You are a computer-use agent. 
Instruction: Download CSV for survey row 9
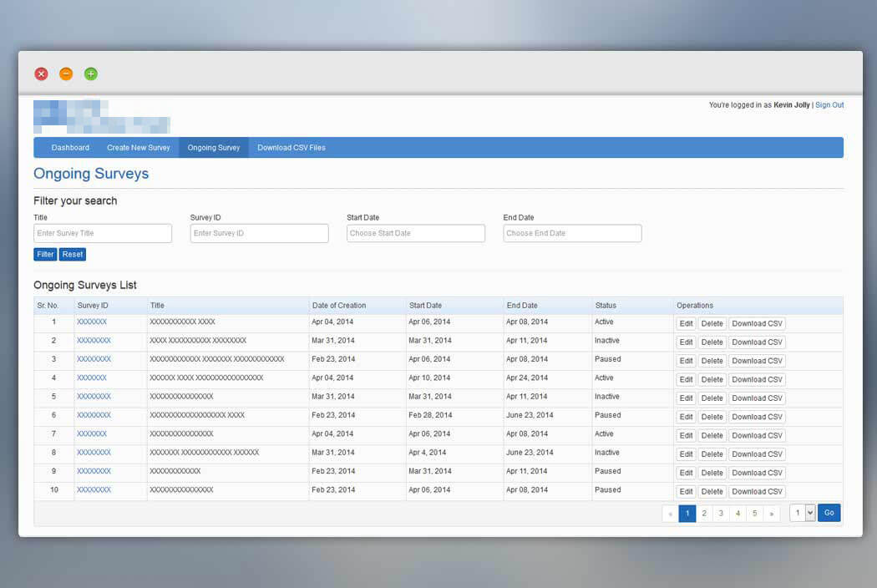click(x=758, y=473)
